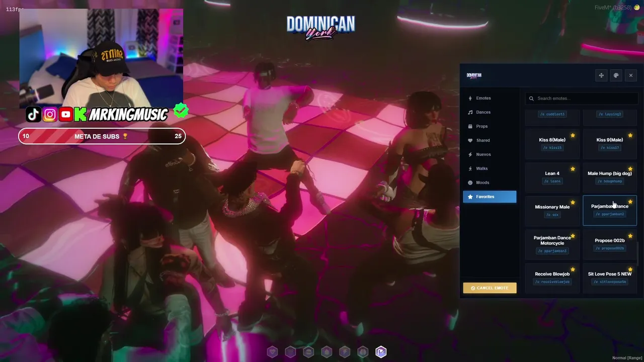This screenshot has width=644, height=362.
Task: Unfavorite Kiss 8(Male) via its star
Action: [573, 135]
